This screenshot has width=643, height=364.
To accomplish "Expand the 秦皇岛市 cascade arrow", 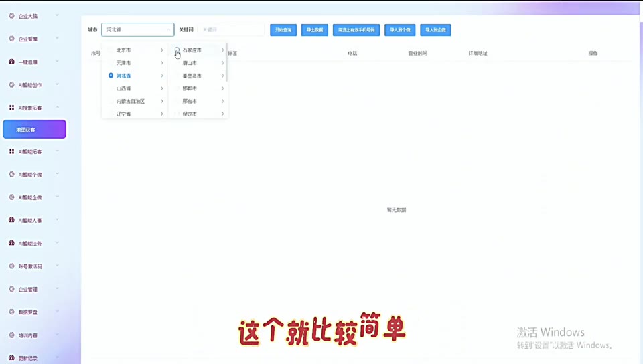I will click(222, 76).
